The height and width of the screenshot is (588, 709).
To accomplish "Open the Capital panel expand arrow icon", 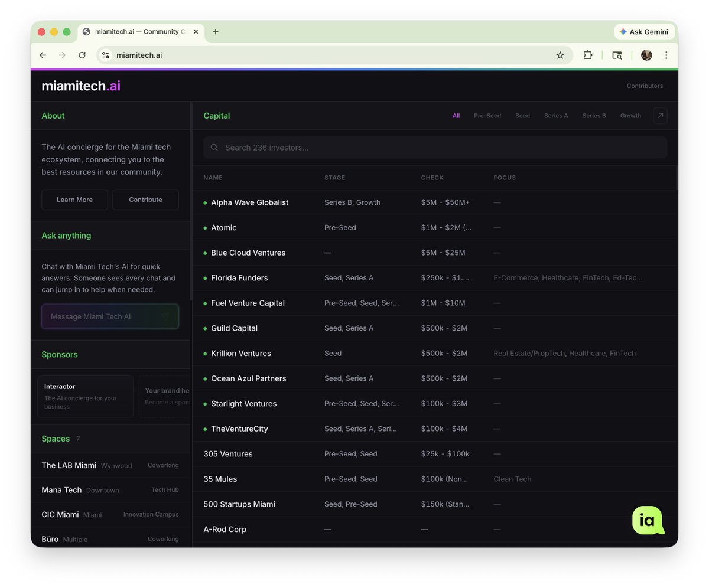I will [660, 116].
